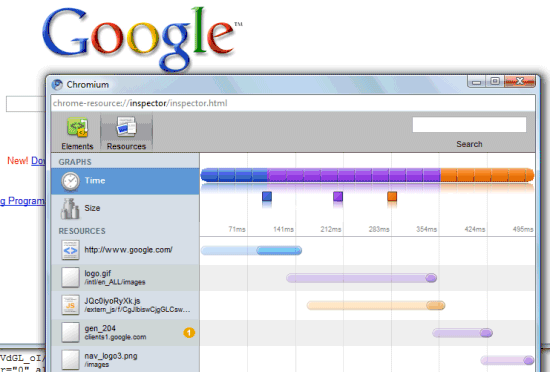Image resolution: width=550 pixels, height=372 pixels.
Task: Click the logo.gif purple timing bar
Action: click(x=361, y=278)
